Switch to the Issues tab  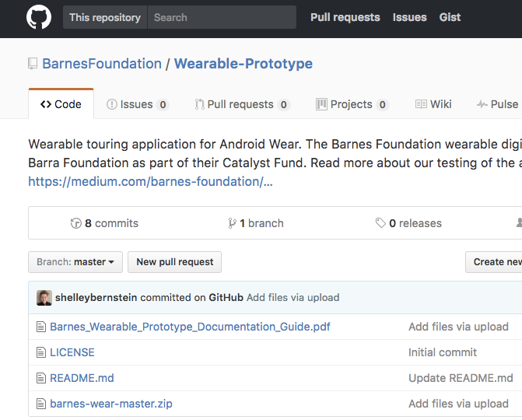click(x=137, y=104)
